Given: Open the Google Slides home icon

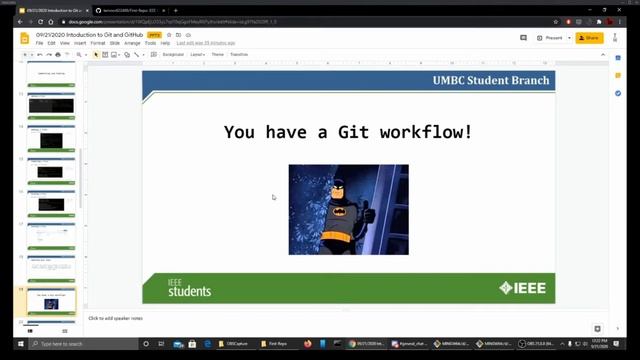Looking at the screenshot, I should coord(24,38).
